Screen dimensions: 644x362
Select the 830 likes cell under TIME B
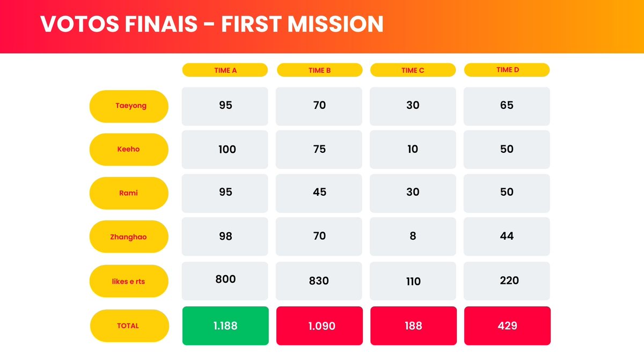[x=319, y=281]
